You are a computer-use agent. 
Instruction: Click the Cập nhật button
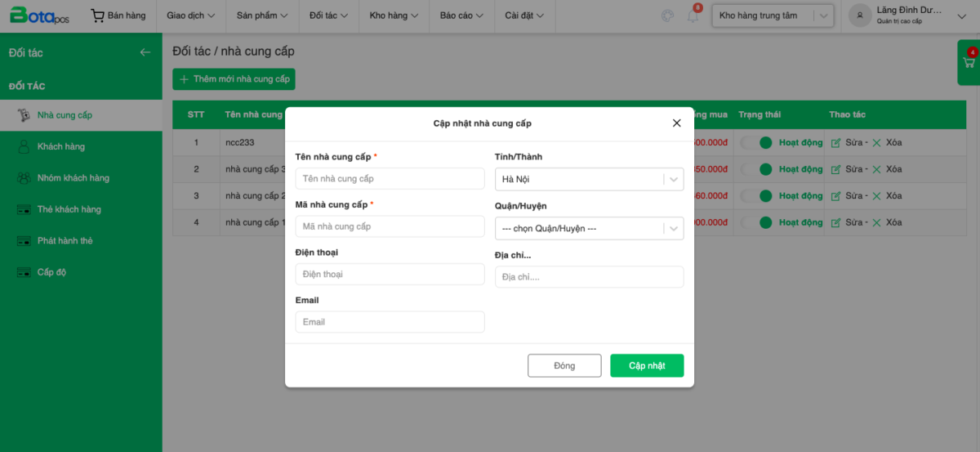tap(647, 365)
